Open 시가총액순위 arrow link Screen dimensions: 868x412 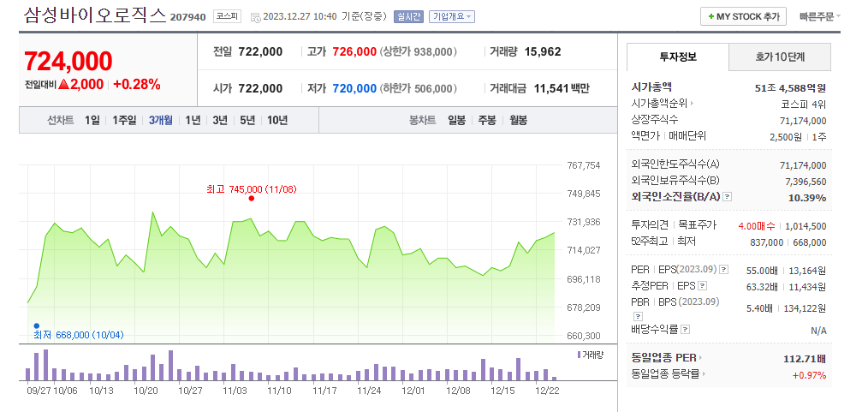(x=662, y=104)
